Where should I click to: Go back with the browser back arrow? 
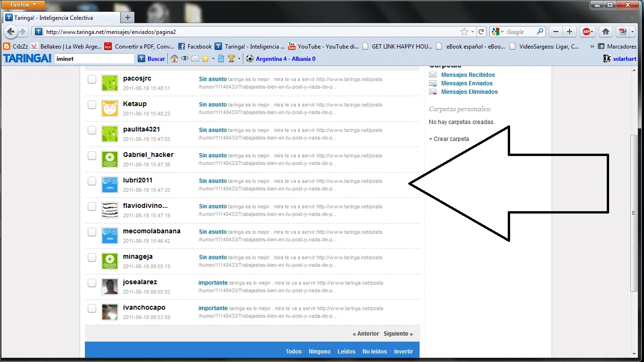pyautogui.click(x=10, y=32)
